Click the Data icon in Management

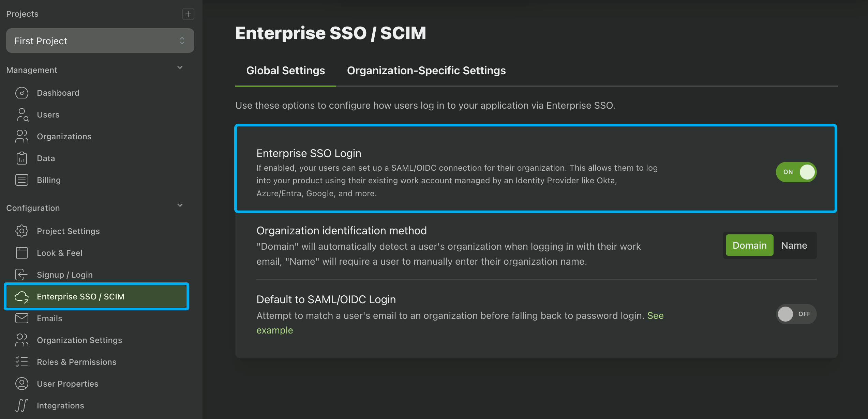click(x=22, y=158)
